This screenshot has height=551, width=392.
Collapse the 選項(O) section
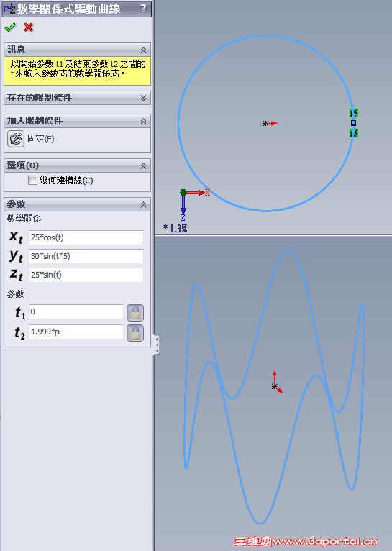[143, 166]
